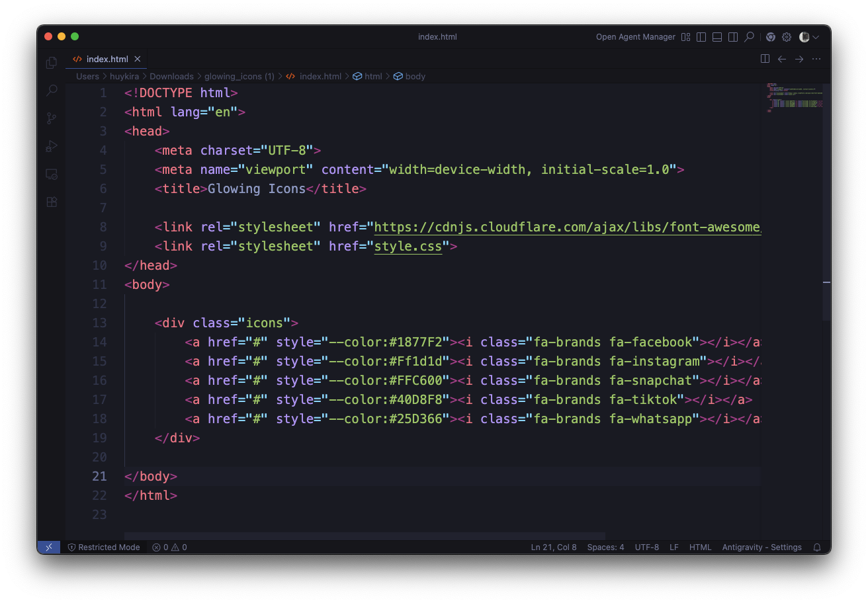
Task: Click the title bar search magnifier icon
Action: coord(749,37)
